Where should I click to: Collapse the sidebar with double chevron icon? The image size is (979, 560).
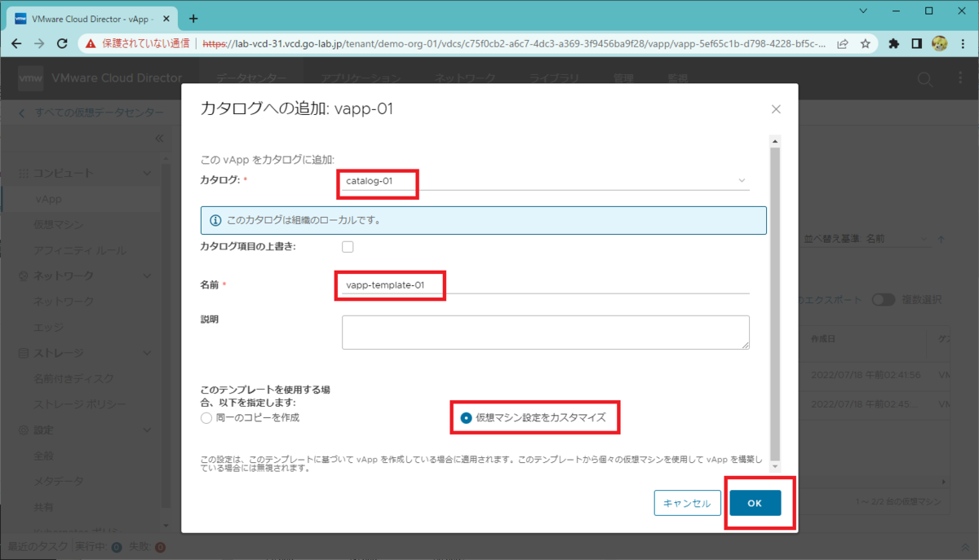159,139
